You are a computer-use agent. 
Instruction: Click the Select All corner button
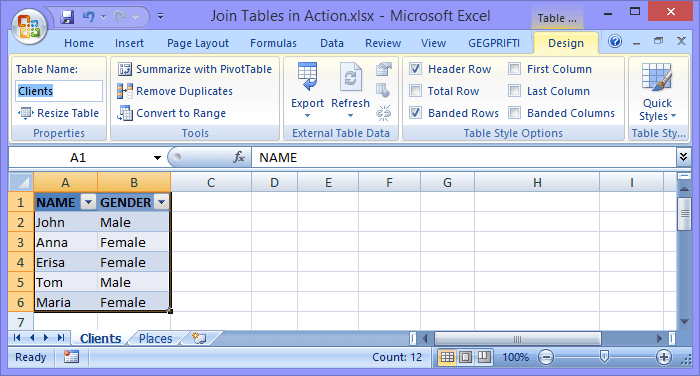(21, 182)
